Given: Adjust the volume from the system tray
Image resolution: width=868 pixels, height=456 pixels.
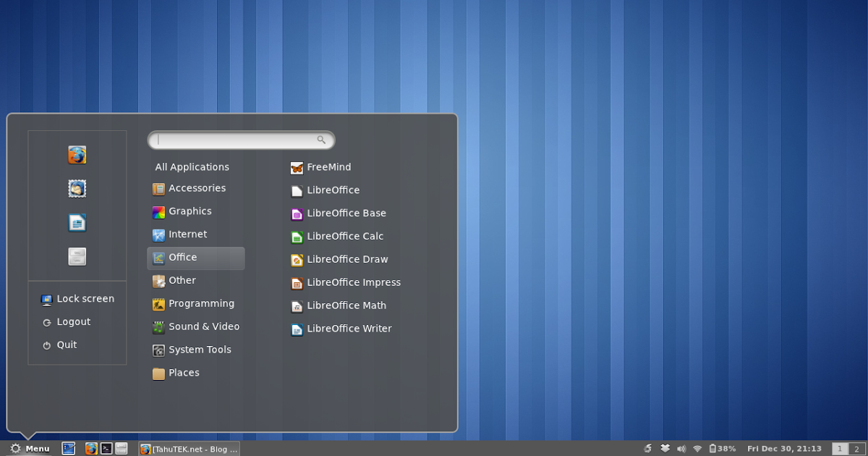Looking at the screenshot, I should pyautogui.click(x=681, y=449).
